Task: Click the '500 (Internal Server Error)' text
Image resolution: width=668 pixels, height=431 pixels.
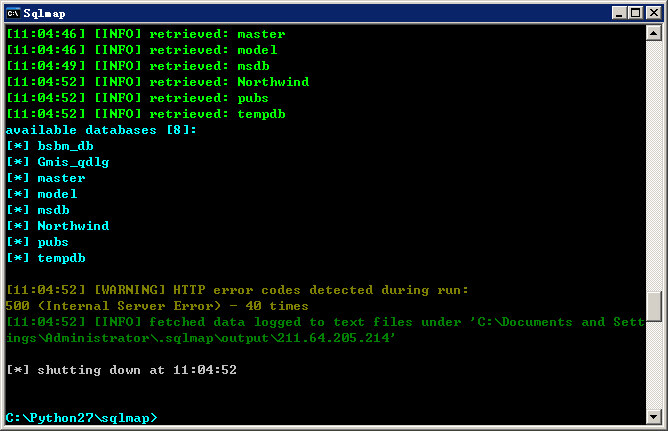Action: pos(113,306)
